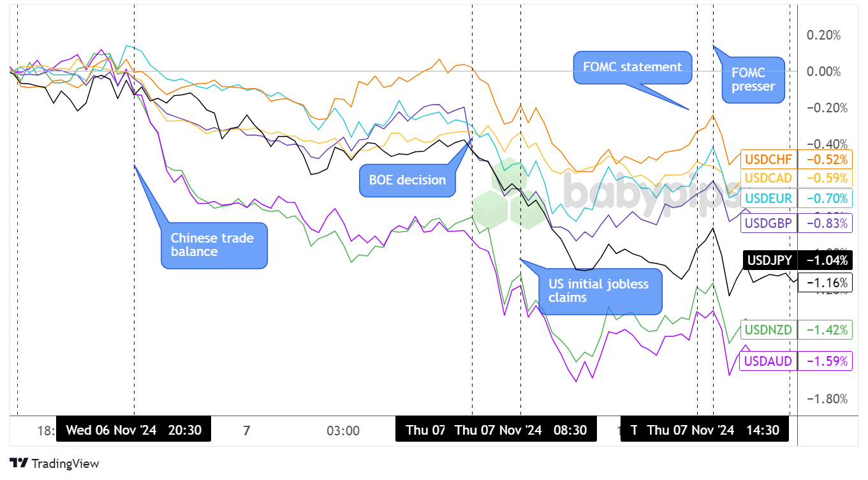Click the USDAUD series label
868x480 pixels.
767,361
